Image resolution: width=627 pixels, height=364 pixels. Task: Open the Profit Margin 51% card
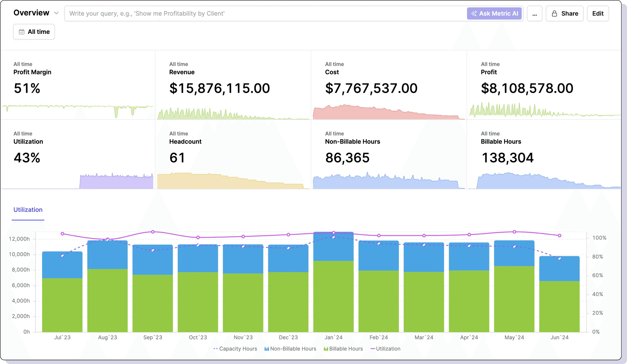point(78,85)
